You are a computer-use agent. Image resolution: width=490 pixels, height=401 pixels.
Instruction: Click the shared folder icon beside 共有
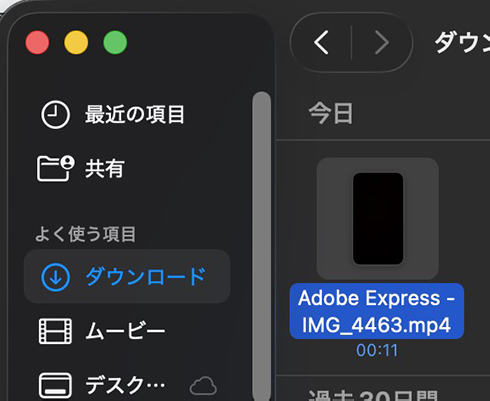55,168
